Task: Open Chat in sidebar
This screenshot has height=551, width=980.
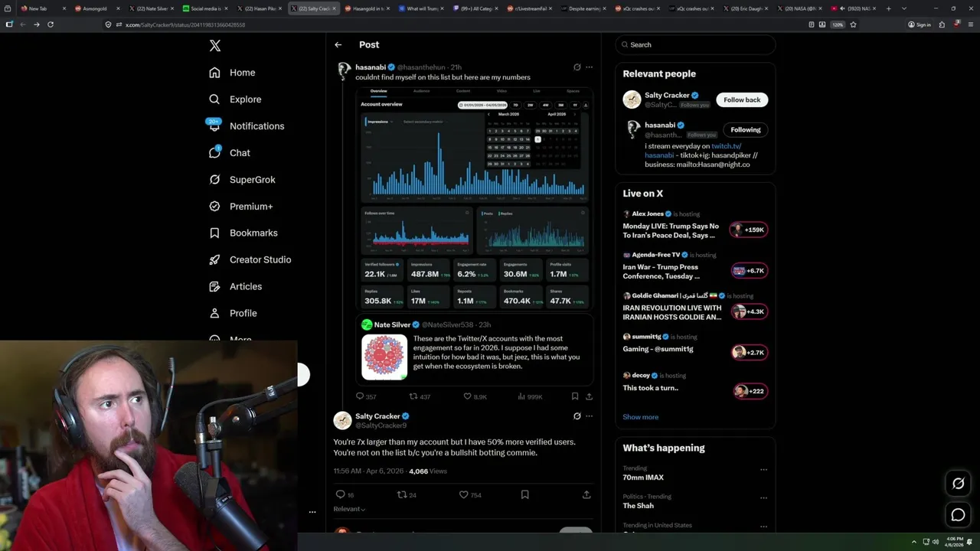Action: [x=230, y=153]
